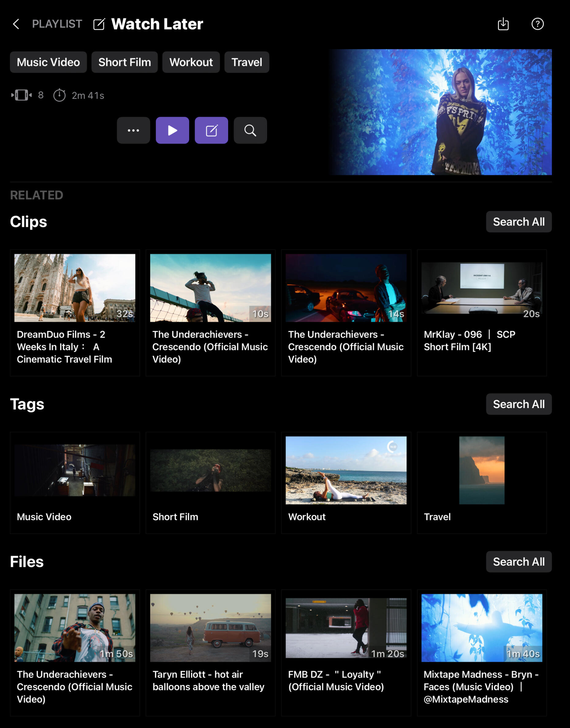Click the purple edit playlist button
The height and width of the screenshot is (728, 570).
click(211, 131)
